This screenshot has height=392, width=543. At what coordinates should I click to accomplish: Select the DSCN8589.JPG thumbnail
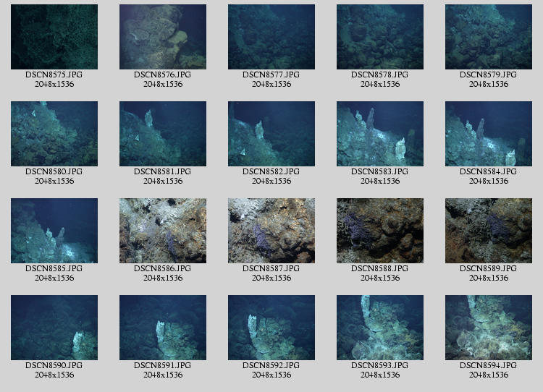point(489,231)
